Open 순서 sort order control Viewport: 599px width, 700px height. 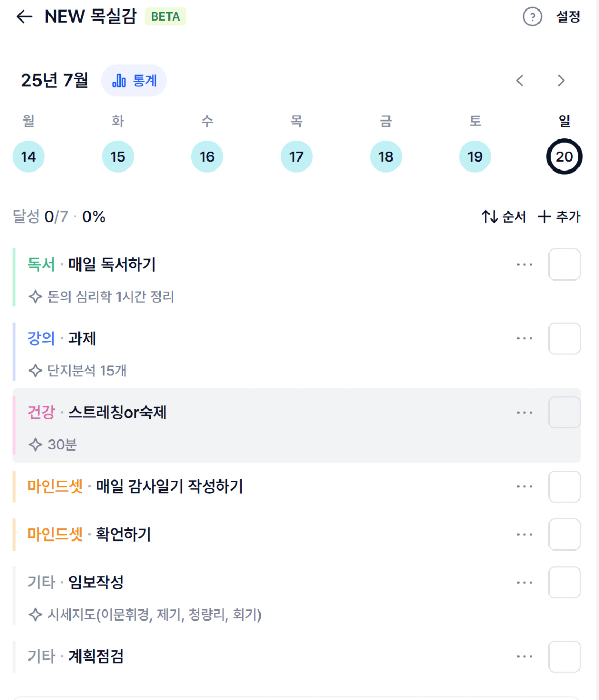coord(504,216)
